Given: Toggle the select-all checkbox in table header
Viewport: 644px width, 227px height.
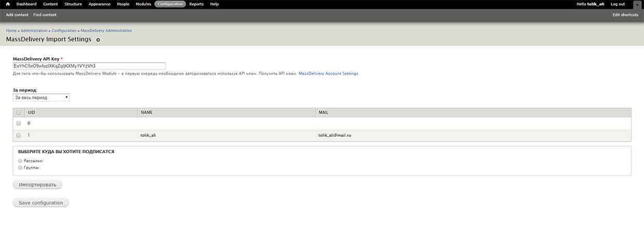Looking at the screenshot, I should [x=19, y=112].
